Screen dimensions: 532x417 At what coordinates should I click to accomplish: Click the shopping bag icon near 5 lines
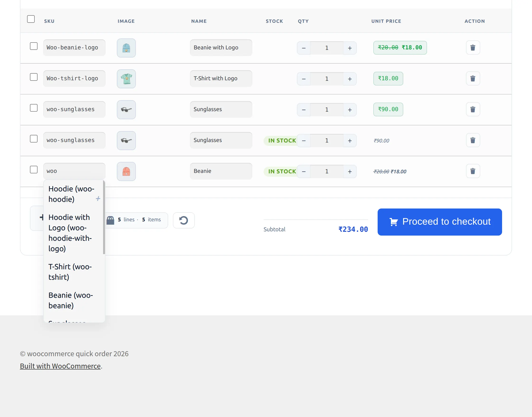click(x=110, y=220)
